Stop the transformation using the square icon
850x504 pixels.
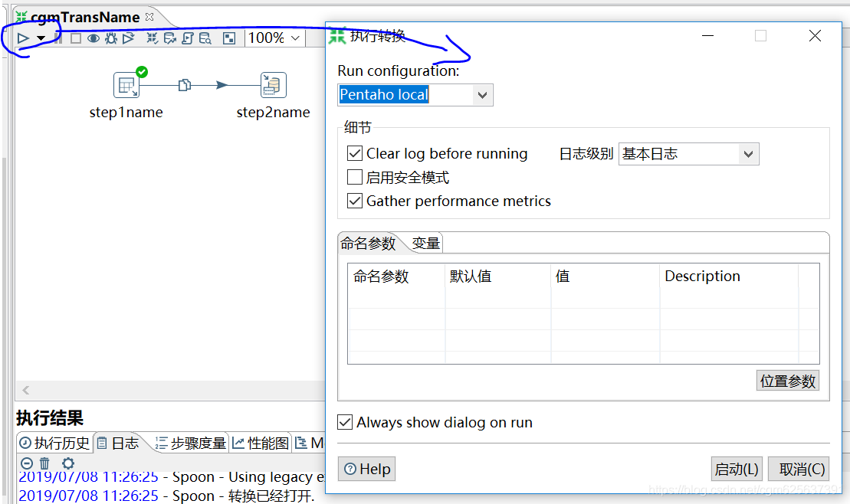click(75, 38)
